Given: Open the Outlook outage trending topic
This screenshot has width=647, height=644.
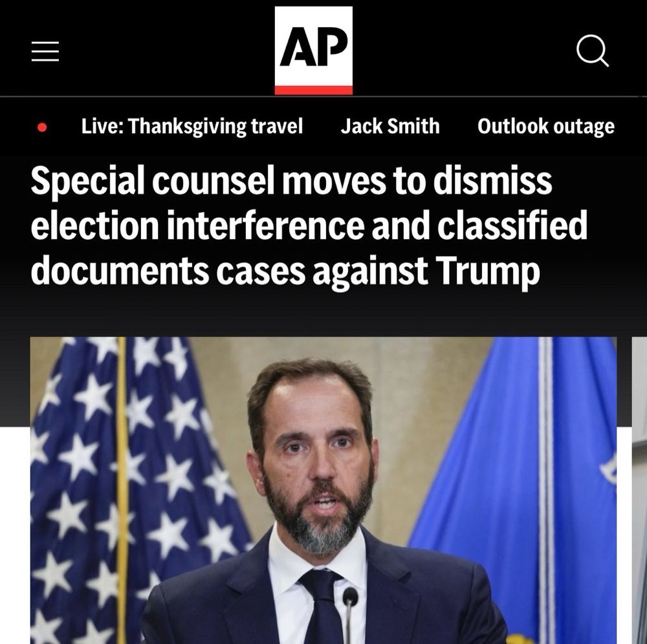Looking at the screenshot, I should 546,126.
